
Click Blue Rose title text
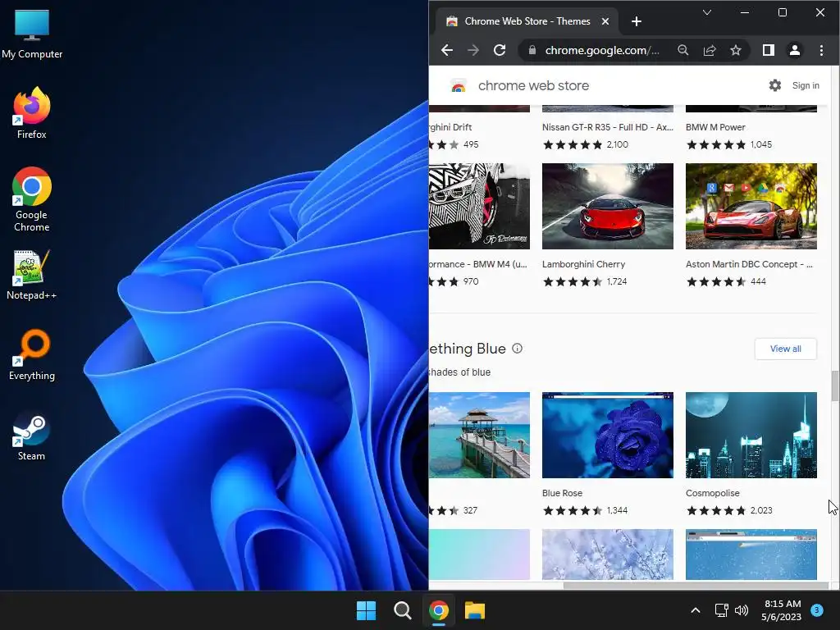point(562,493)
